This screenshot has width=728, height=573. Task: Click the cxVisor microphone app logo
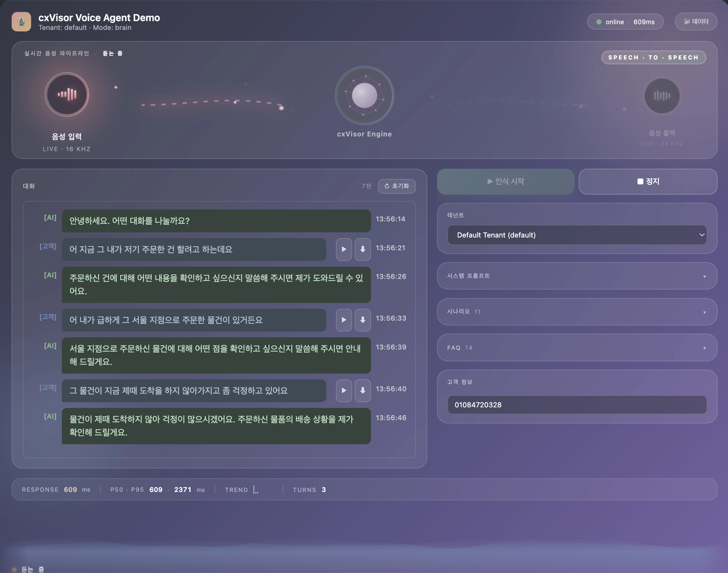coord(21,22)
